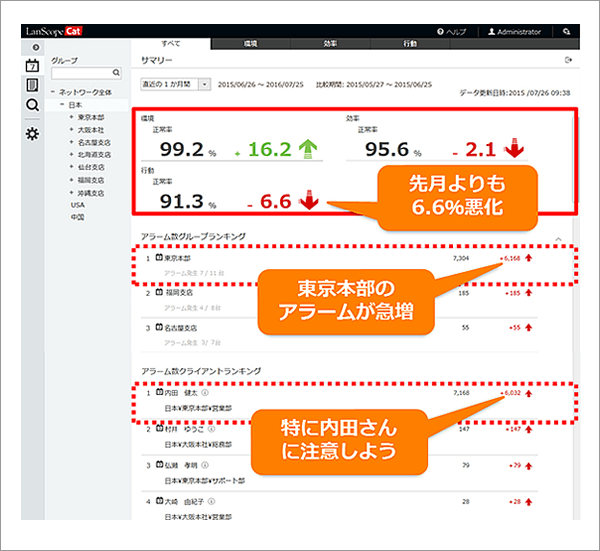Click the report document icon in the sidebar
This screenshot has height=551, width=600.
click(x=33, y=85)
